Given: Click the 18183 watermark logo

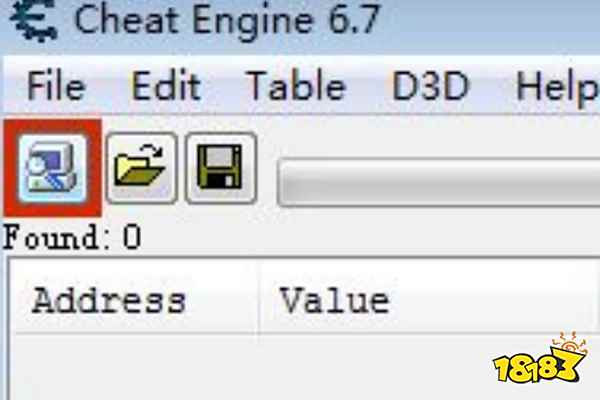Looking at the screenshot, I should pyautogui.click(x=540, y=359).
